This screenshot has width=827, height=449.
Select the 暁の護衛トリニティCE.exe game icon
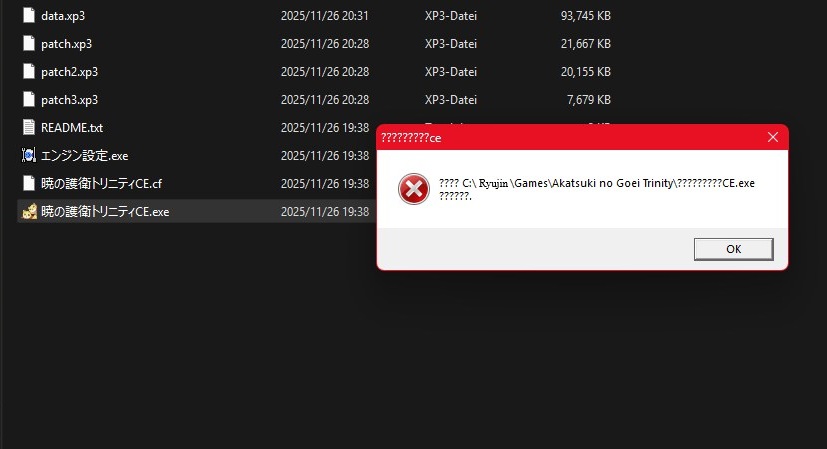click(28, 211)
